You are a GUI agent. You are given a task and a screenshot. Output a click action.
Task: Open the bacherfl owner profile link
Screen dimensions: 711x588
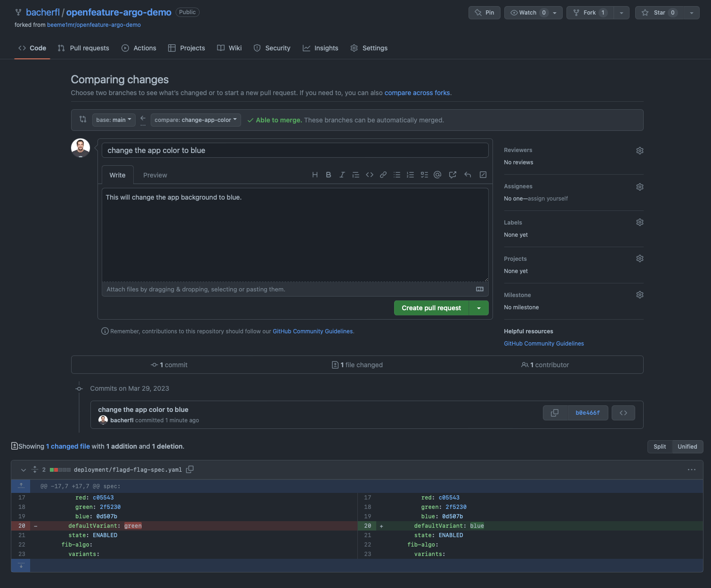[x=42, y=12]
